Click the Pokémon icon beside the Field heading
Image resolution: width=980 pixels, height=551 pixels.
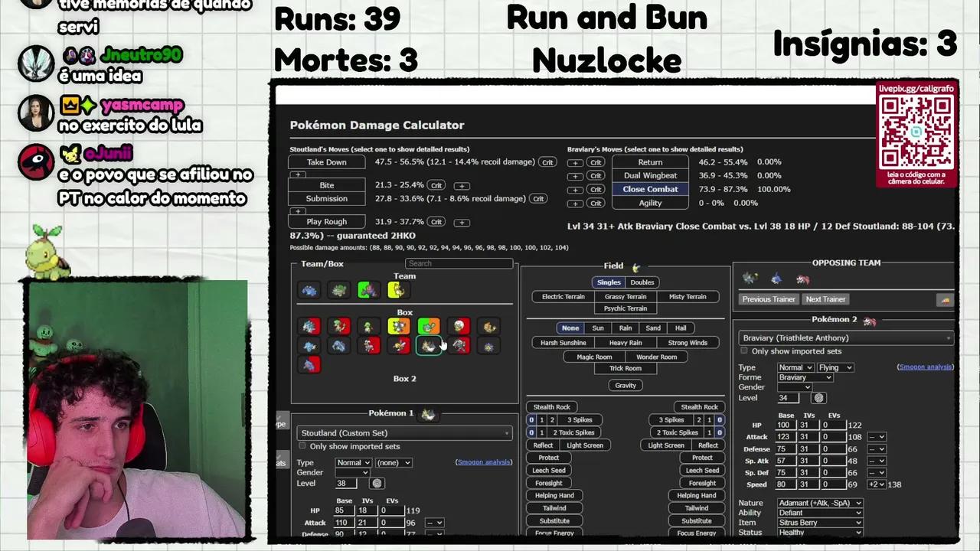tap(635, 266)
